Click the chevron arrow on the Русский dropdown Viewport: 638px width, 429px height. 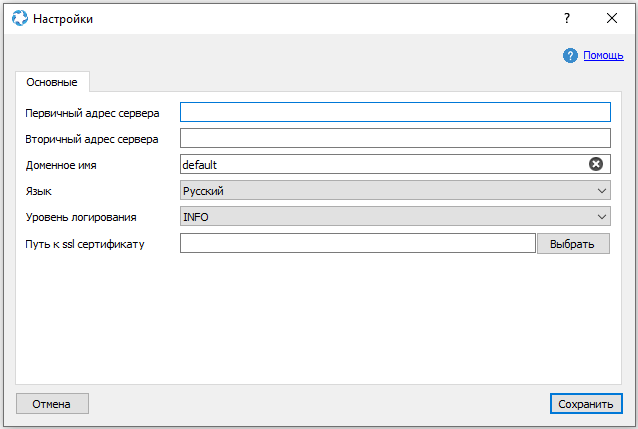point(601,190)
